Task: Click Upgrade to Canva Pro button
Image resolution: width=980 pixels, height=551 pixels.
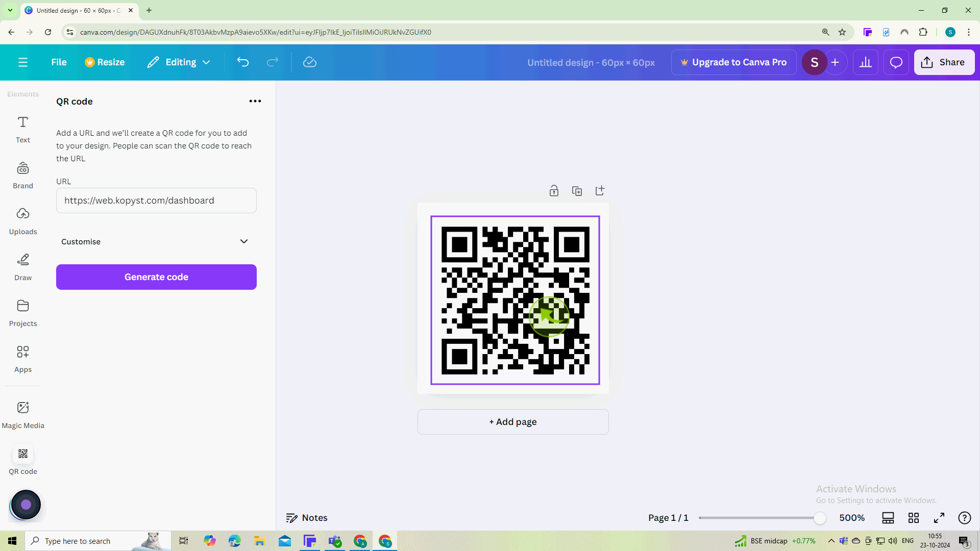Action: 734,62
